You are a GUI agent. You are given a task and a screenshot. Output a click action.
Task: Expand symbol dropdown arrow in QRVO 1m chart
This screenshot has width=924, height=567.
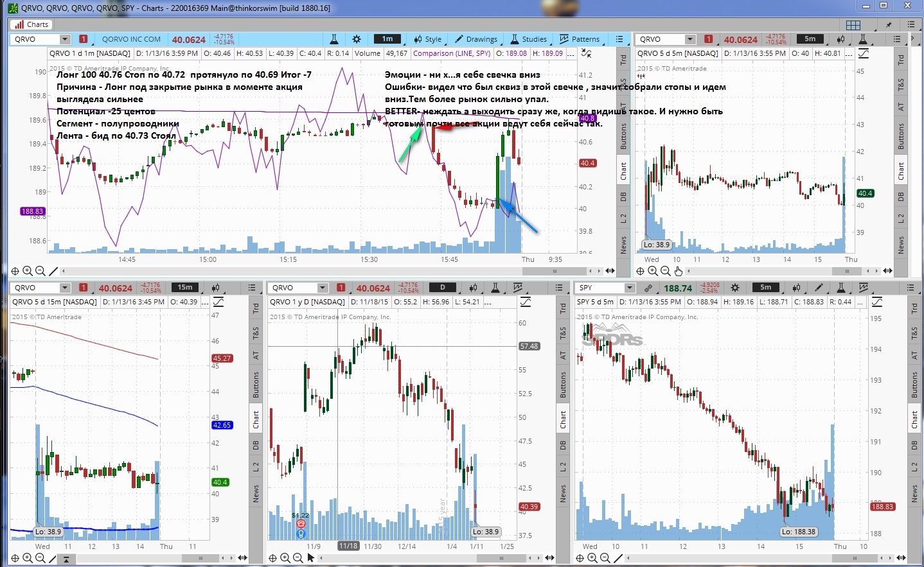coord(64,39)
